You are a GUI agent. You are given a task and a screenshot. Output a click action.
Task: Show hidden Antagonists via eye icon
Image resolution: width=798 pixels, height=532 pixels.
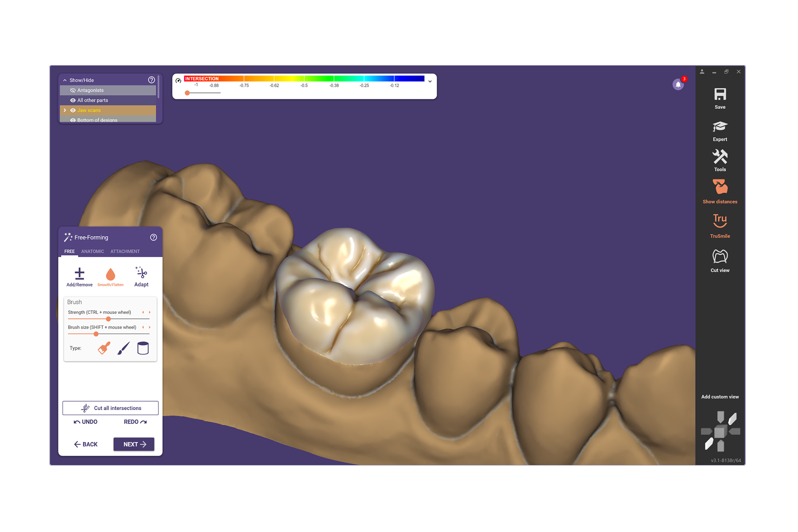(73, 90)
